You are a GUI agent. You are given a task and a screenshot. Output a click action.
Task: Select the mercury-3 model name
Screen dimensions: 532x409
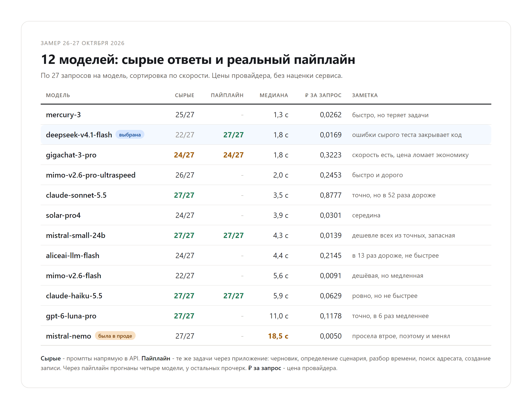point(63,115)
